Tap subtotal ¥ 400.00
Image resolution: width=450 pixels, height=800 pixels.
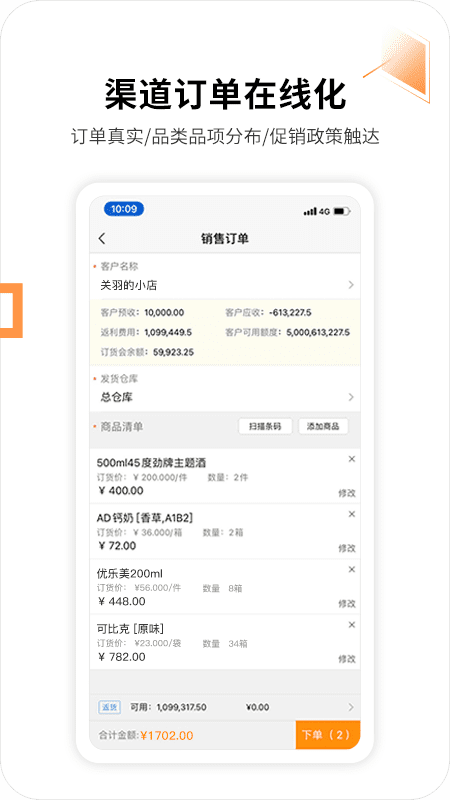121,491
